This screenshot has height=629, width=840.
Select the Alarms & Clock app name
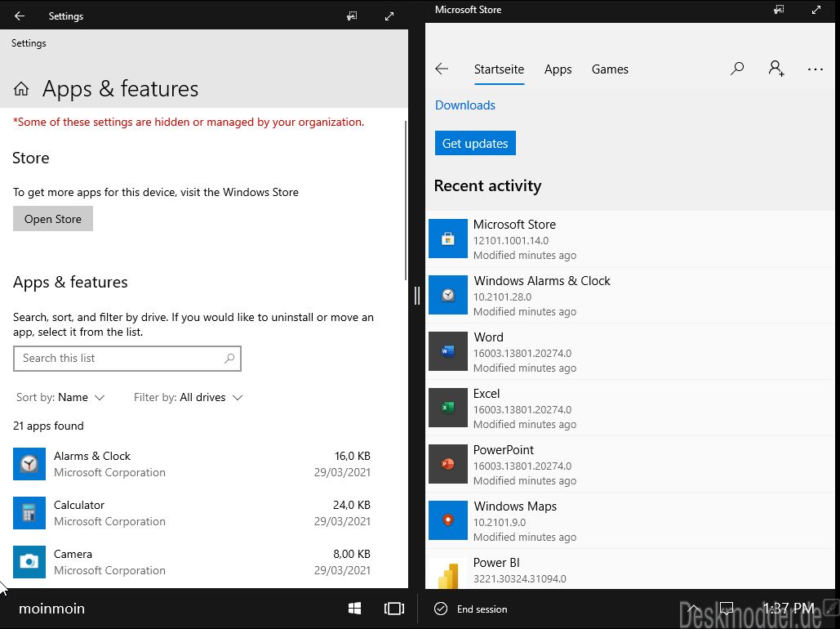[x=92, y=456]
